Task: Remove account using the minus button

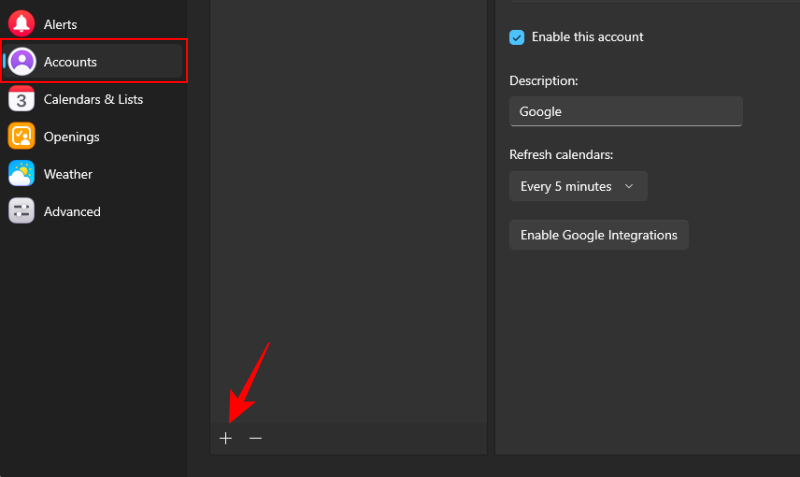Action: pyautogui.click(x=256, y=438)
